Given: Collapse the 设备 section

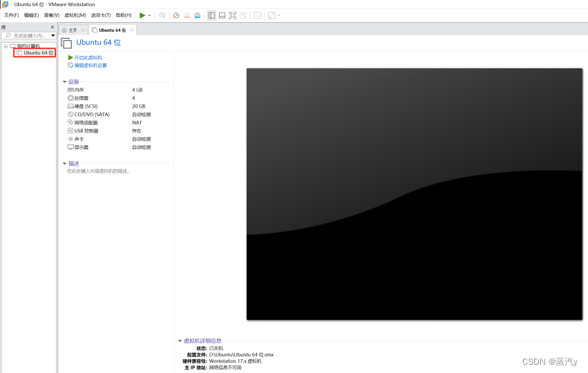Looking at the screenshot, I should pyautogui.click(x=64, y=82).
